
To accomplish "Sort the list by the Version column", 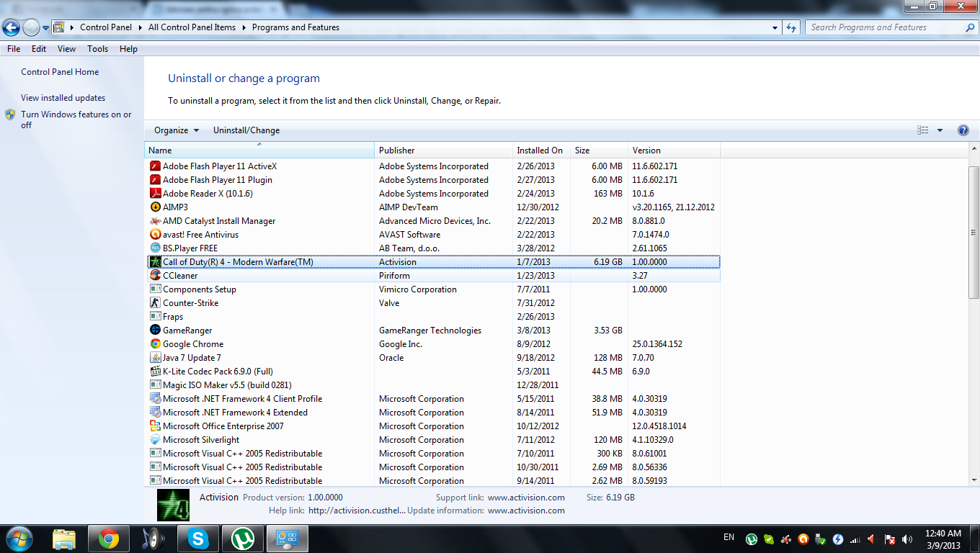I will point(674,150).
